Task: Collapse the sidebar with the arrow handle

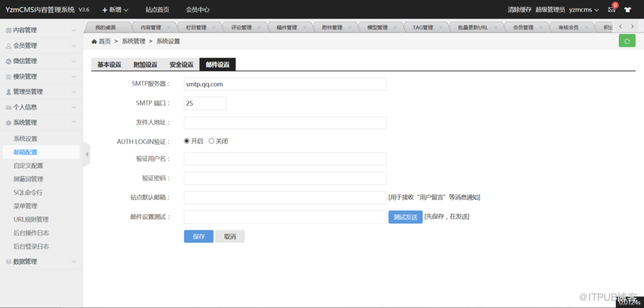Action: (x=87, y=154)
